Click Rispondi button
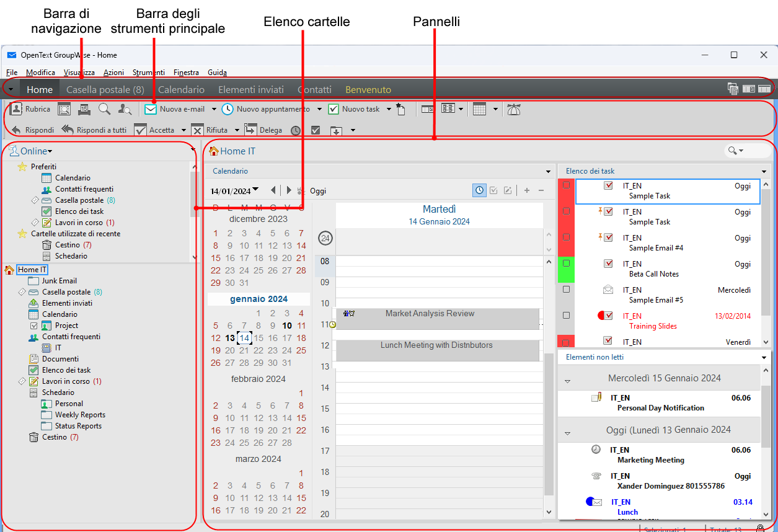Image resolution: width=778 pixels, height=532 pixels. pos(33,130)
